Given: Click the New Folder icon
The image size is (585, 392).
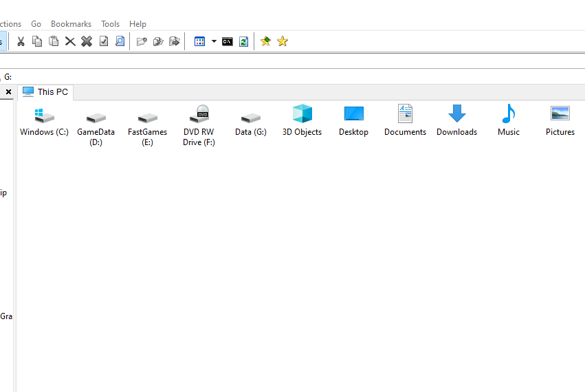Looking at the screenshot, I should (142, 41).
